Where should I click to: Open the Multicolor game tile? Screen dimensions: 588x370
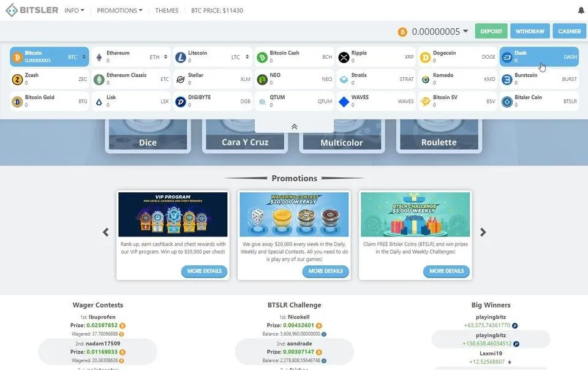tap(342, 136)
